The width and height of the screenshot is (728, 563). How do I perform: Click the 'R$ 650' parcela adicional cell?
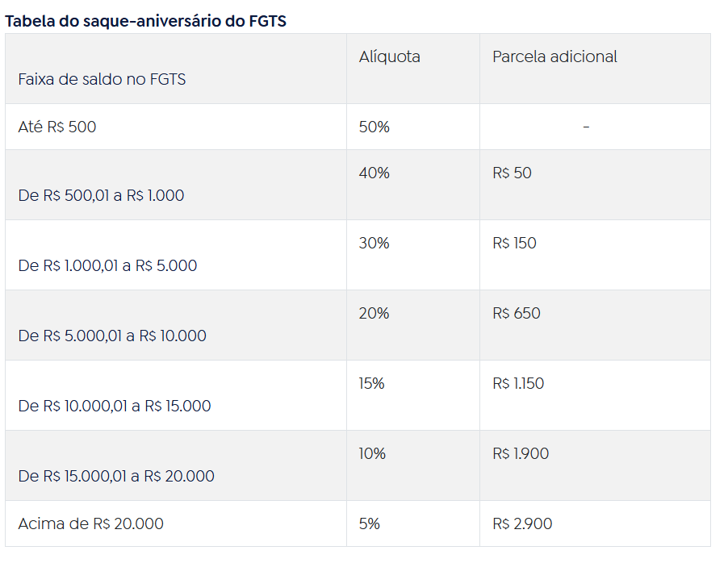(517, 313)
